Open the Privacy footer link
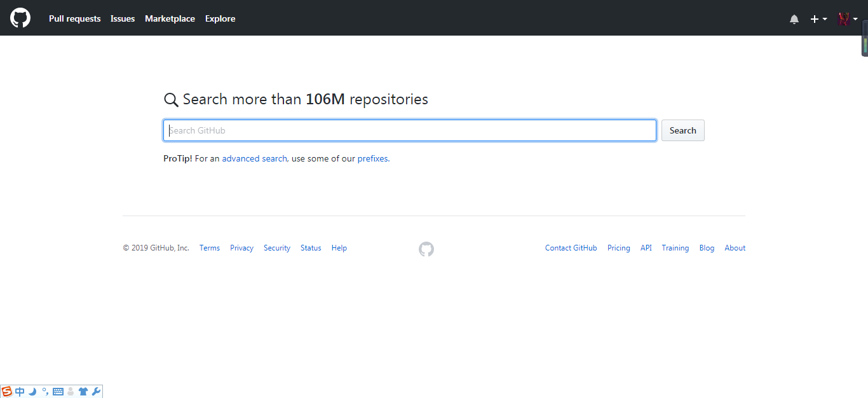Image resolution: width=868 pixels, height=398 pixels. (x=241, y=248)
